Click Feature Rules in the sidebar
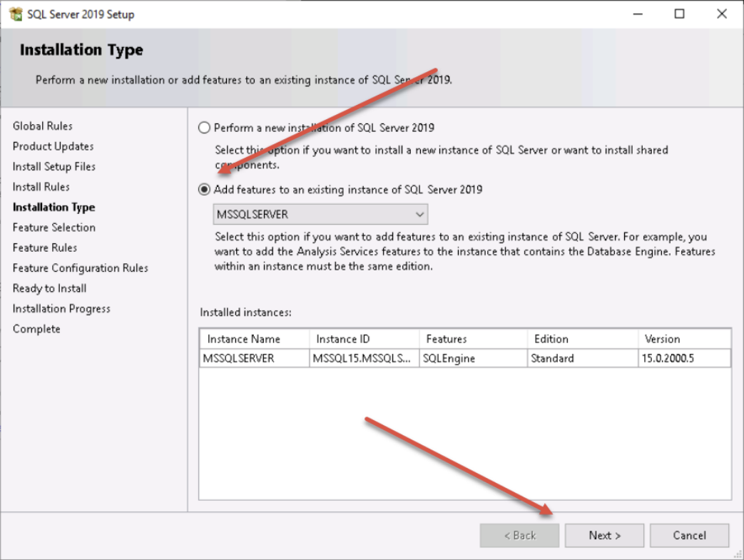 pyautogui.click(x=45, y=248)
